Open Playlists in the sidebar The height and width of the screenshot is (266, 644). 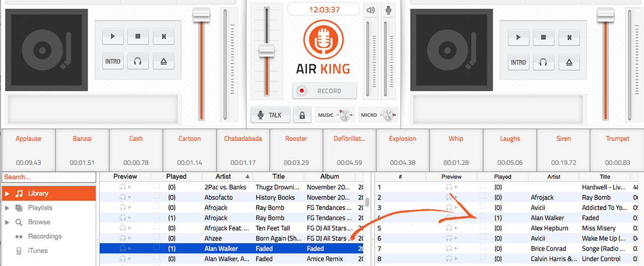[x=40, y=208]
